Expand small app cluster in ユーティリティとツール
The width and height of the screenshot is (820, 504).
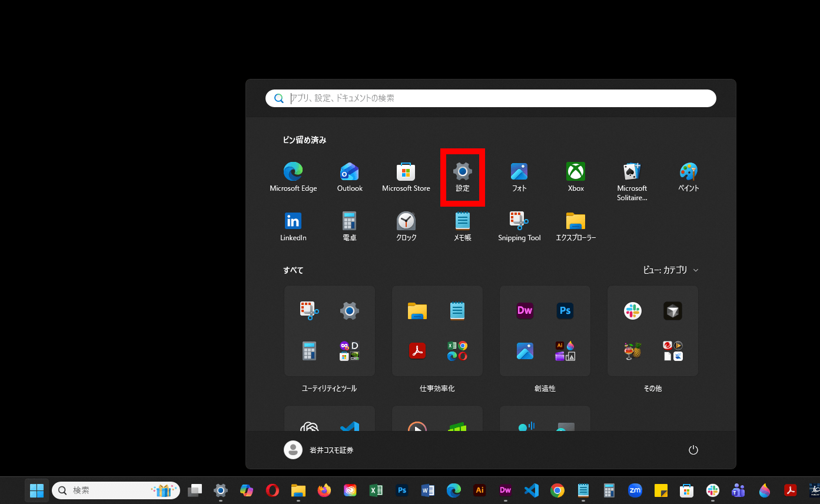click(350, 351)
